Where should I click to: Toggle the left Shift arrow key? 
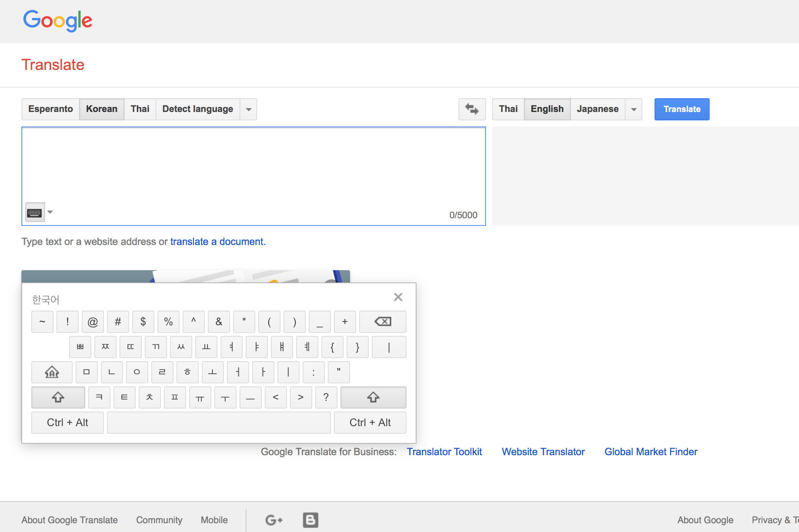click(58, 397)
